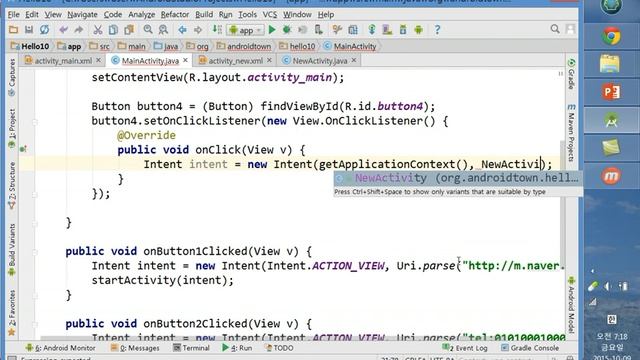
Task: Click the Help question mark icon
Action: pyautogui.click(x=437, y=30)
